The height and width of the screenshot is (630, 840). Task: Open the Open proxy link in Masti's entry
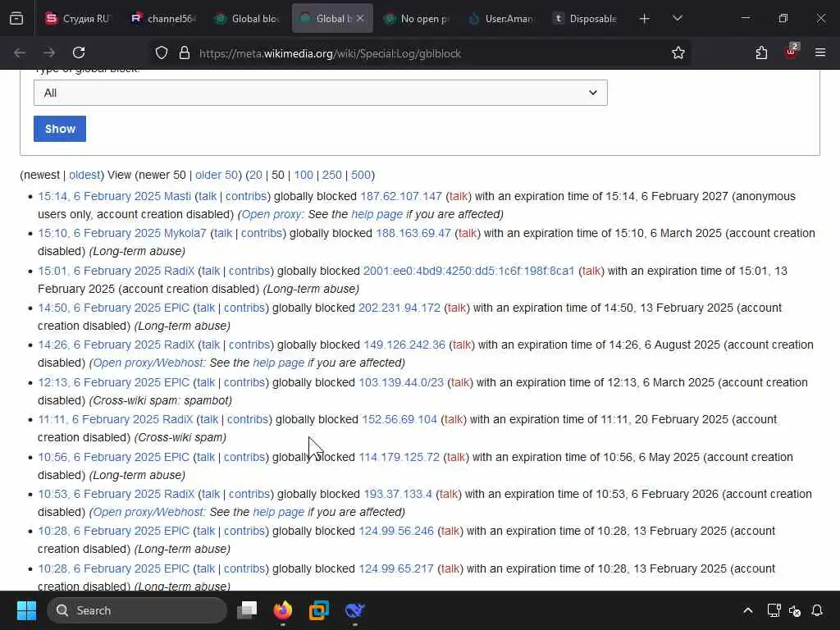point(272,214)
